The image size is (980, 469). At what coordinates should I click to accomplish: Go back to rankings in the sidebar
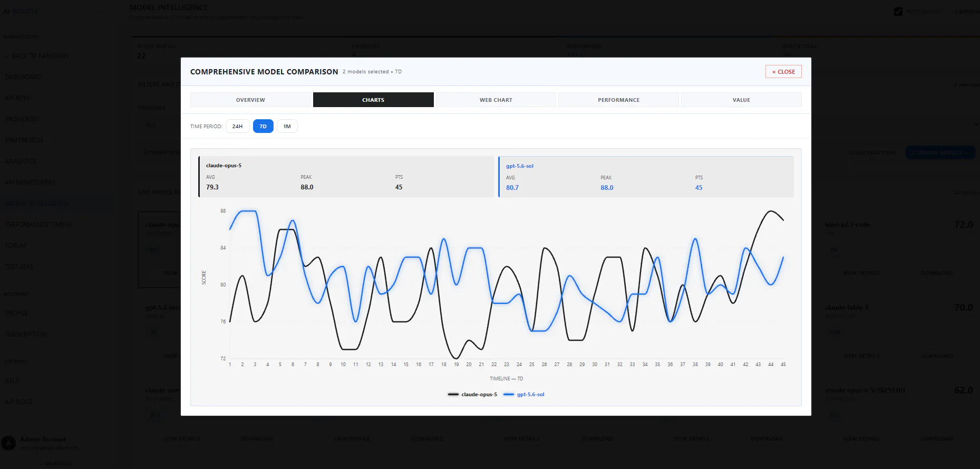pyautogui.click(x=37, y=56)
